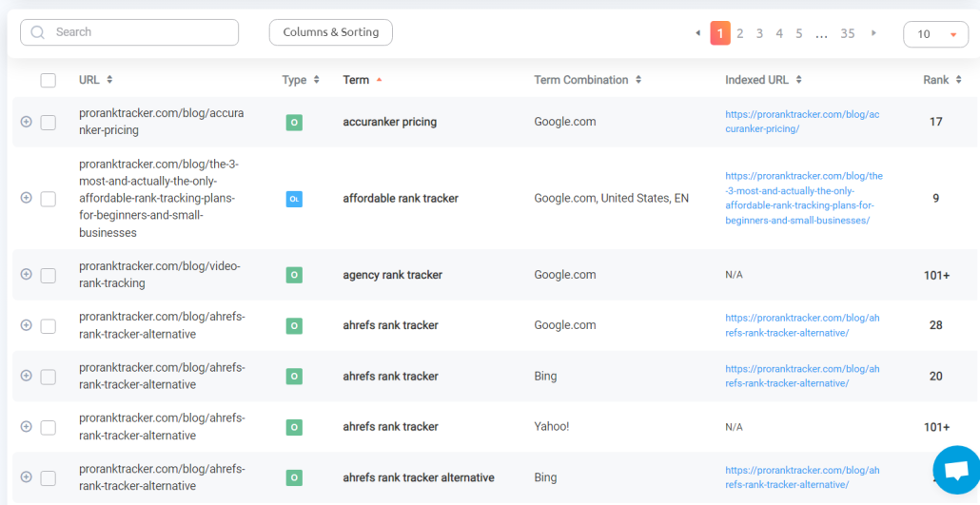Viewport: 980px width, 505px height.
Task: Sort by the URL column arrows
Action: click(109, 80)
